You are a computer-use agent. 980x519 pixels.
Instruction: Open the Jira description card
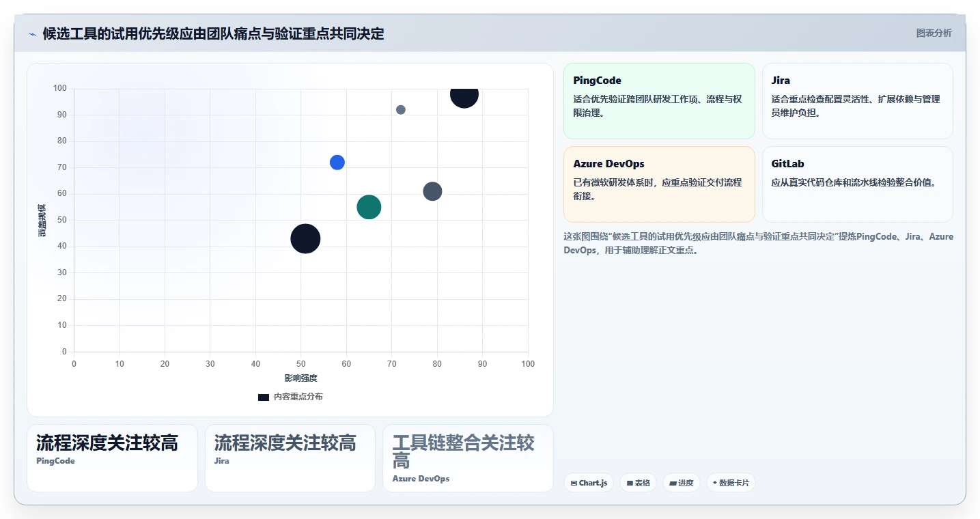click(x=857, y=101)
